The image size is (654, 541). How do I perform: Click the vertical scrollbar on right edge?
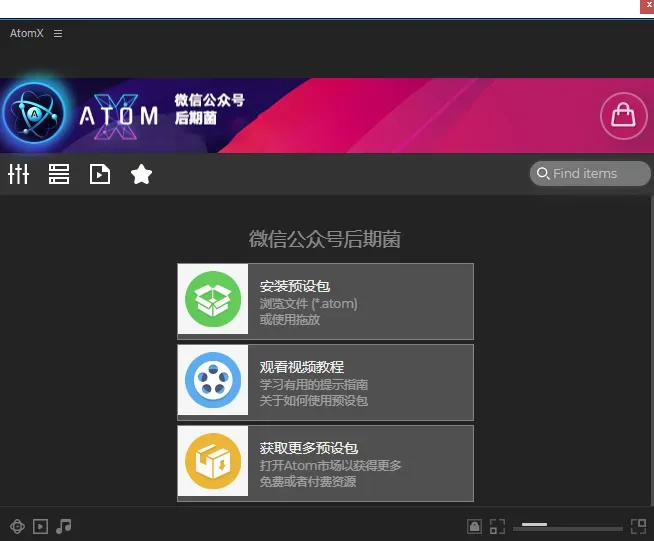(x=652, y=350)
